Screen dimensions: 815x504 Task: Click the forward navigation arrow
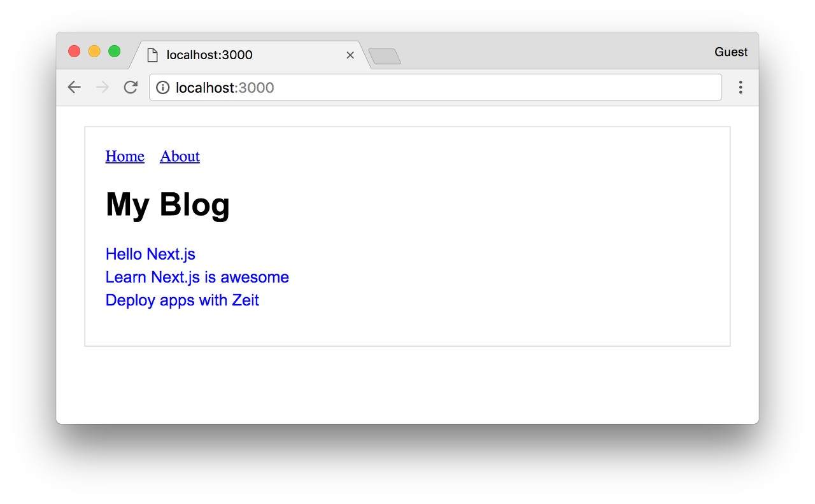(102, 87)
